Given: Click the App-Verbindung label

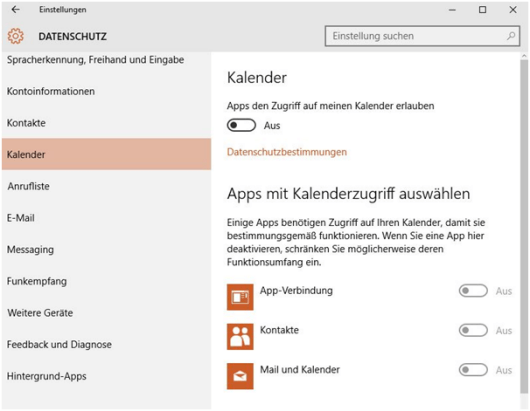Looking at the screenshot, I should click(x=296, y=290).
